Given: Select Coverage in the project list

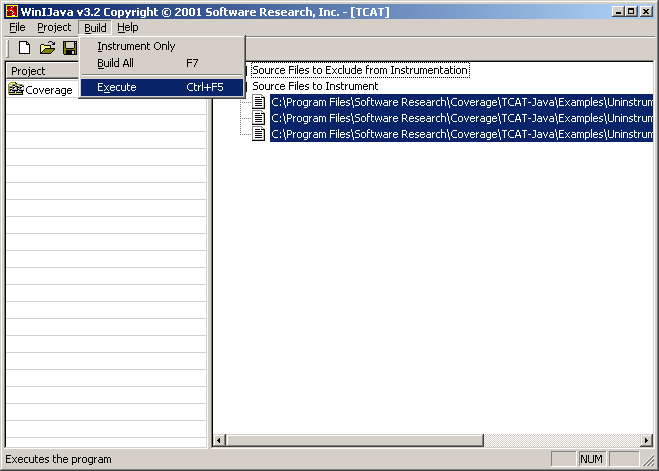Looking at the screenshot, I should pyautogui.click(x=48, y=90).
